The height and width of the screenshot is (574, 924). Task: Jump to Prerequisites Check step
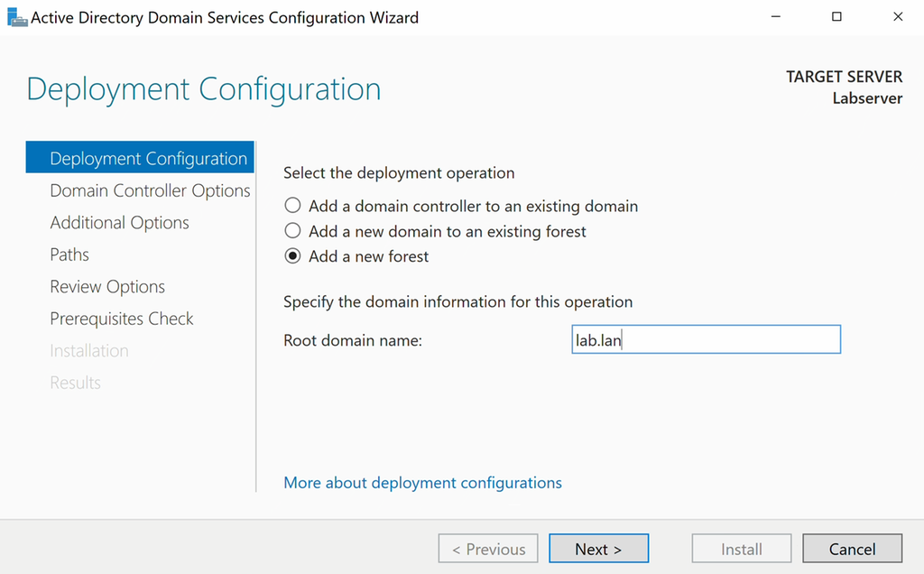[x=122, y=319]
